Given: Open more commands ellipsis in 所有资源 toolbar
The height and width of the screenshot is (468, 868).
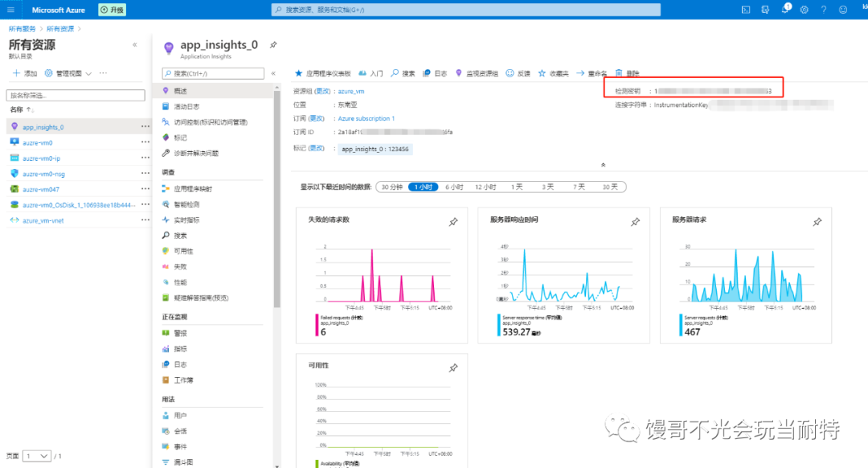Looking at the screenshot, I should [103, 73].
